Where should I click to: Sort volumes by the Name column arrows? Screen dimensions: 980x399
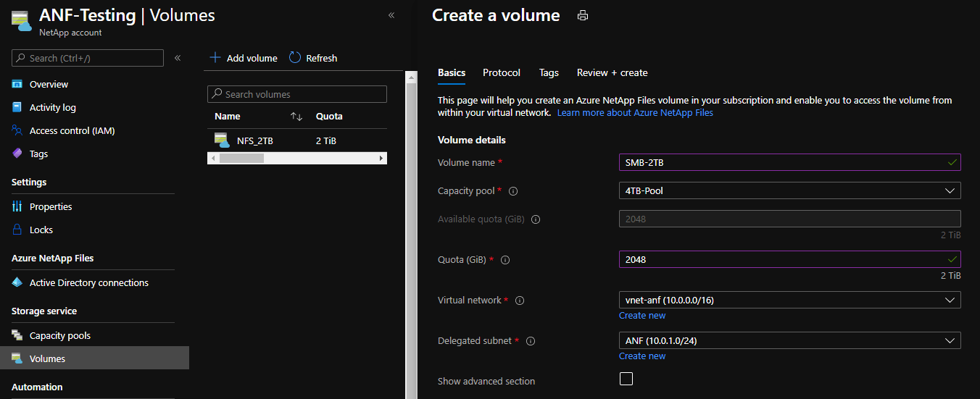tap(296, 117)
